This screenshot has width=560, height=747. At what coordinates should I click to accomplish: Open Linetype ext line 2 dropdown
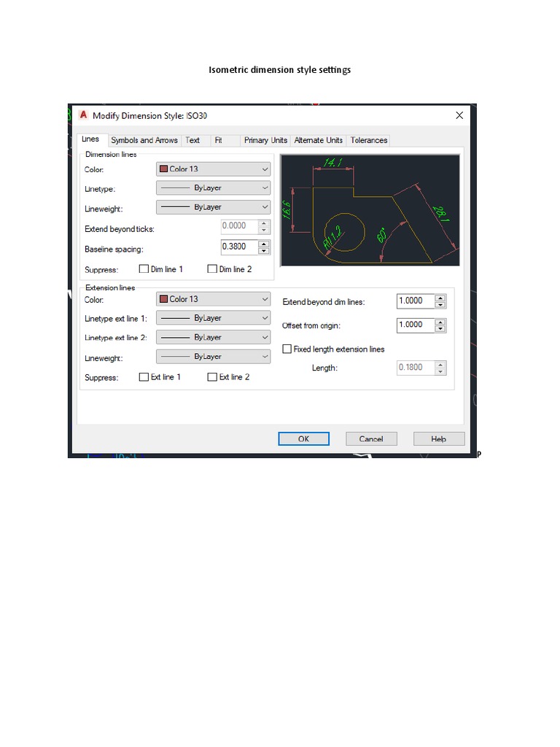[214, 337]
